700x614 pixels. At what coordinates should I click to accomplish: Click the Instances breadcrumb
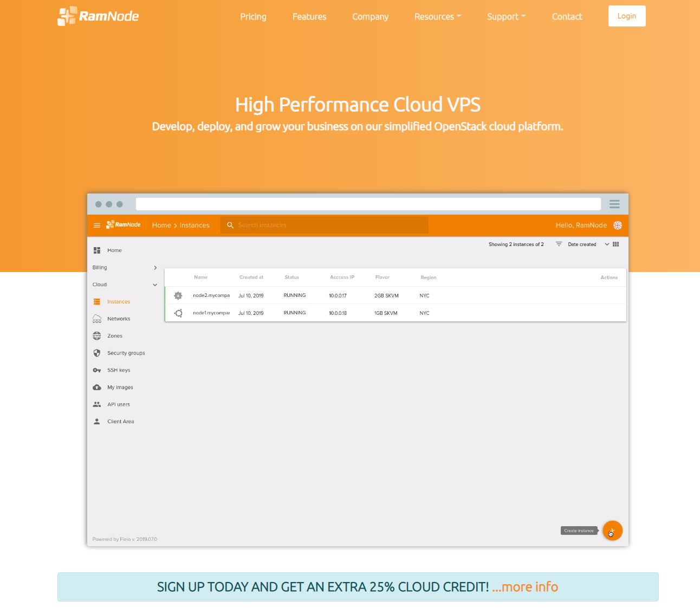195,225
